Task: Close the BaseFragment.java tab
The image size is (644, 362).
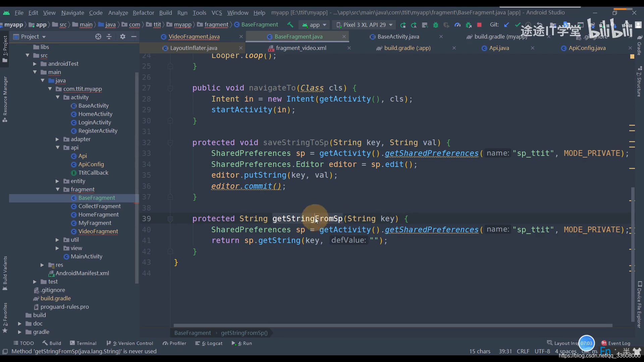Action: point(344,37)
